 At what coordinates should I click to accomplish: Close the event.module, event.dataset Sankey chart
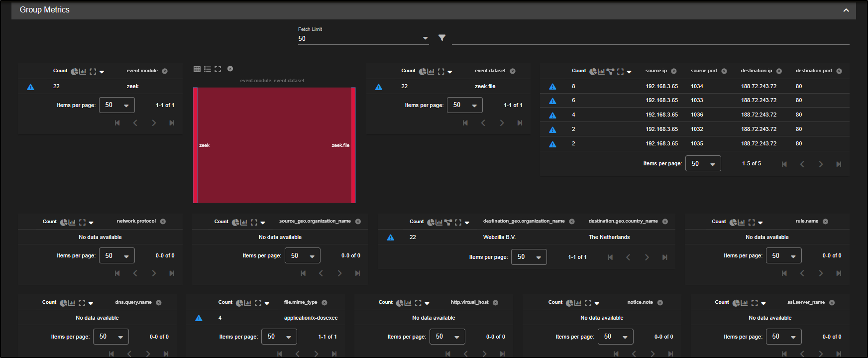point(230,69)
